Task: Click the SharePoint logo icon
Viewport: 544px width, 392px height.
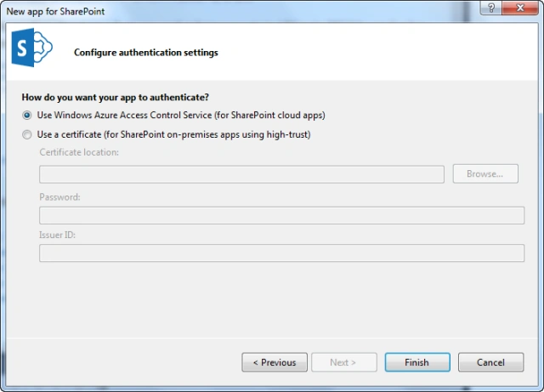Action: coord(32,48)
